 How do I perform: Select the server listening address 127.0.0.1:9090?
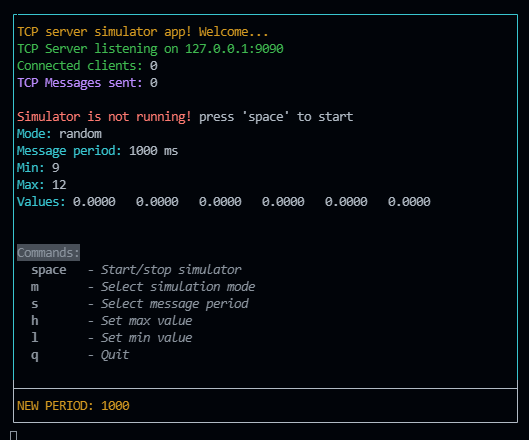(234, 49)
